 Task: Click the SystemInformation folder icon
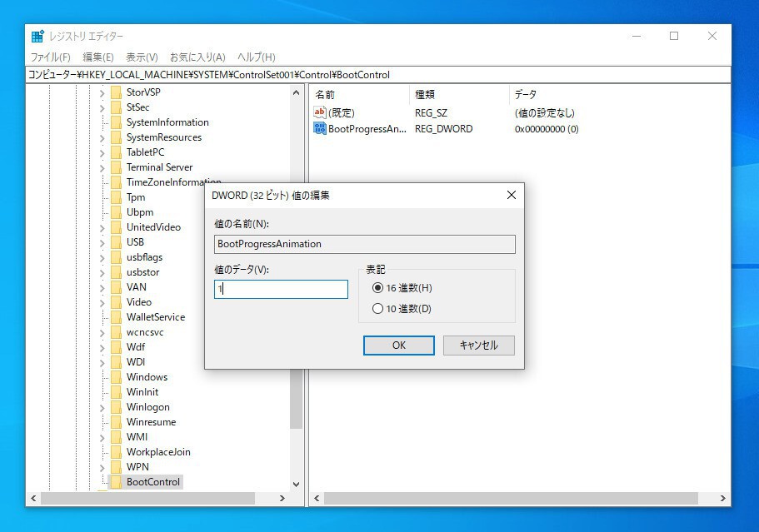click(116, 122)
